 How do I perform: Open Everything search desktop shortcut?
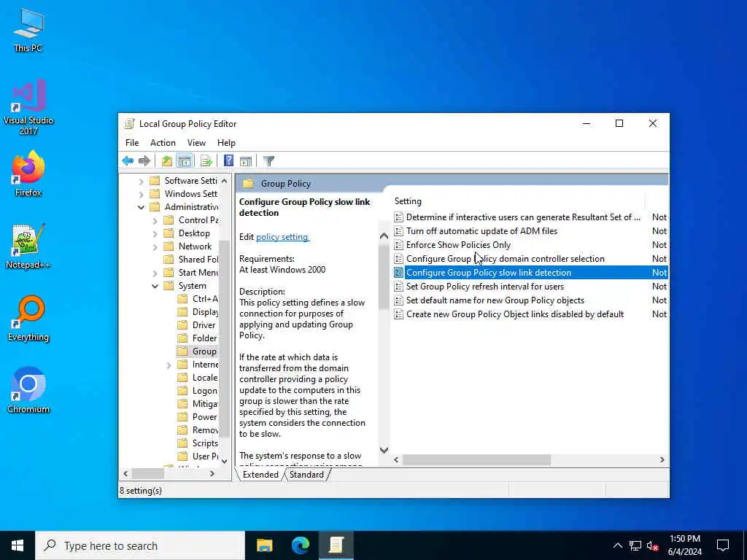click(28, 319)
